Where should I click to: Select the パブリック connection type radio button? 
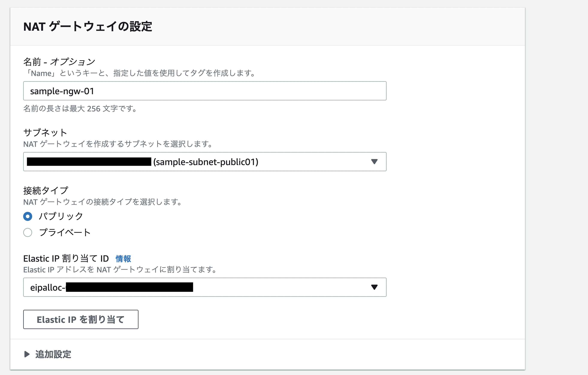pyautogui.click(x=28, y=216)
